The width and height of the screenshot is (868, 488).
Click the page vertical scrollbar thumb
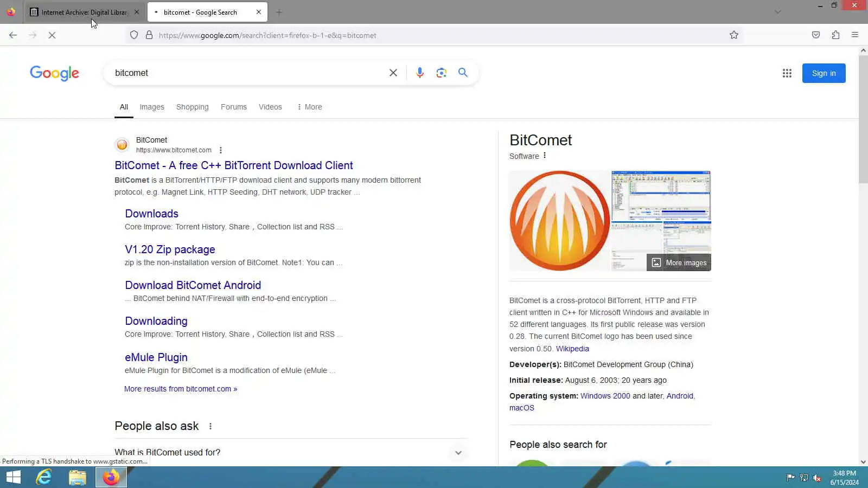(x=863, y=119)
